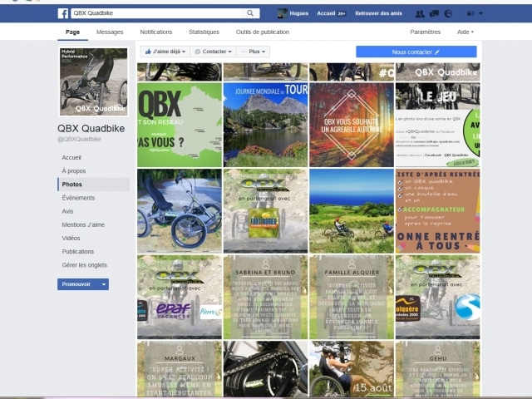Open the Journée mondiale du tourisme photo
Screen dimensions: 532x399
[266, 125]
